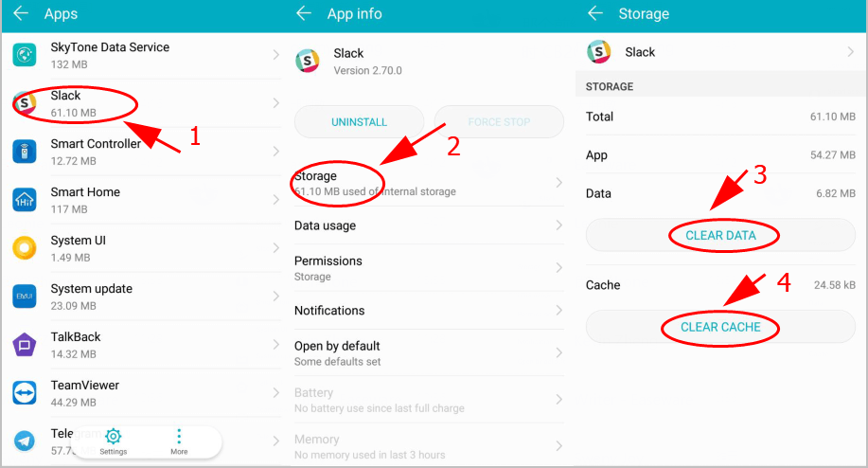The width and height of the screenshot is (868, 468).
Task: Open the Notifications settings row
Action: click(429, 311)
